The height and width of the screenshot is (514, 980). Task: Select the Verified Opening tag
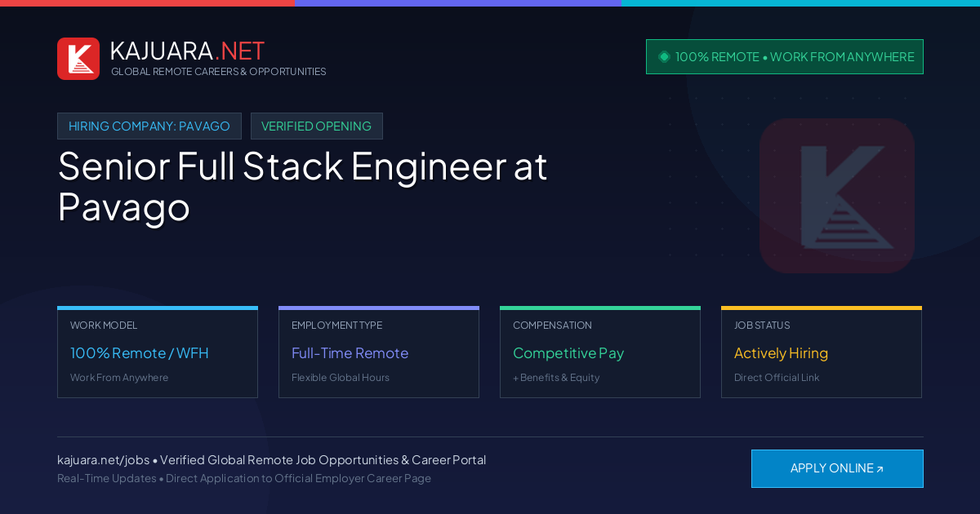point(317,126)
